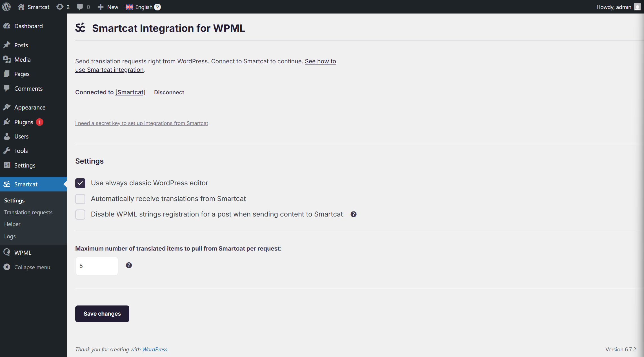Open the comments bubble in admin bar

click(83, 7)
